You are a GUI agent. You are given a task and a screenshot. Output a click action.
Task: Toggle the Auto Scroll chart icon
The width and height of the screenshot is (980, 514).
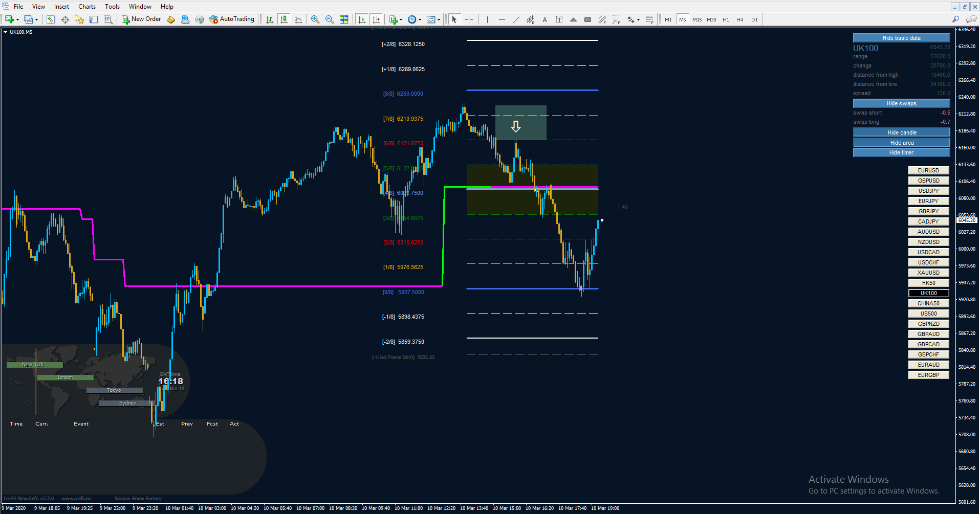pos(362,19)
